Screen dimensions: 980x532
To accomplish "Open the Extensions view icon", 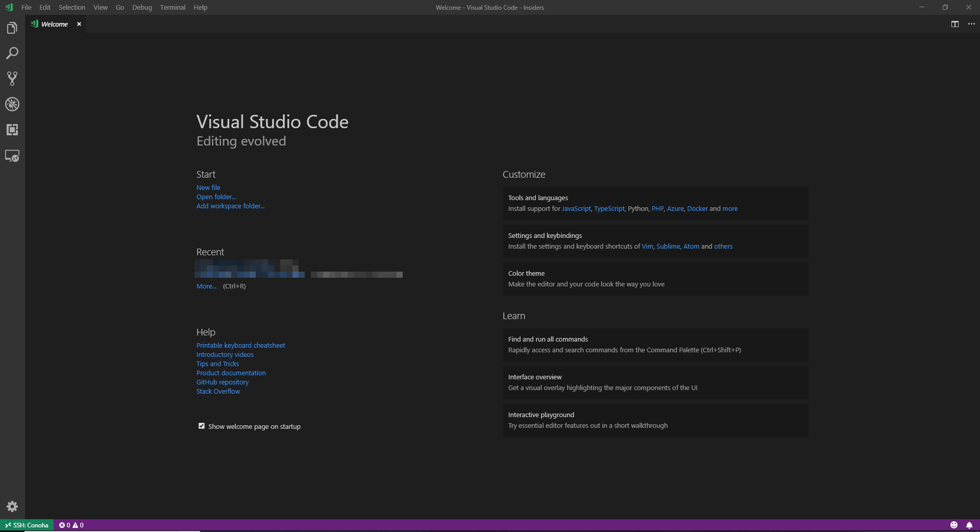I will (12, 130).
